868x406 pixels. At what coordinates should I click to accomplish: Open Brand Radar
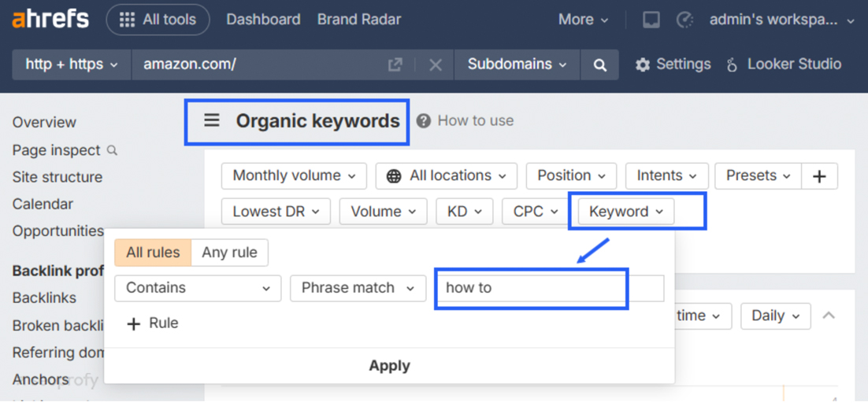(x=359, y=20)
